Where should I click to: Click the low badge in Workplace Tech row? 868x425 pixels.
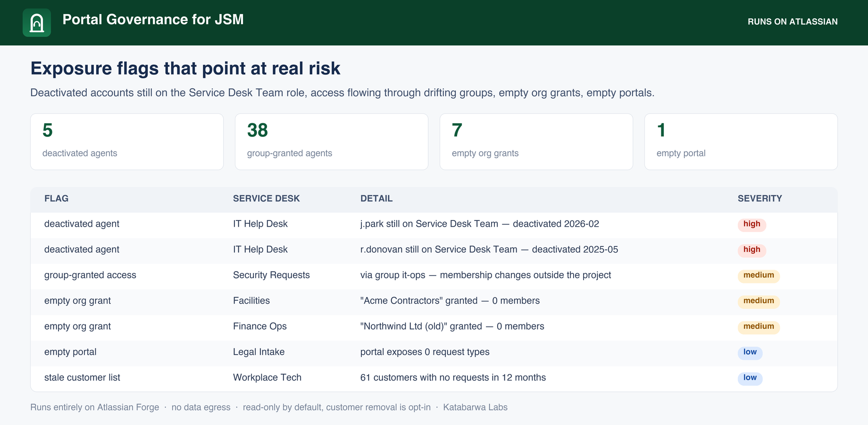tap(750, 378)
